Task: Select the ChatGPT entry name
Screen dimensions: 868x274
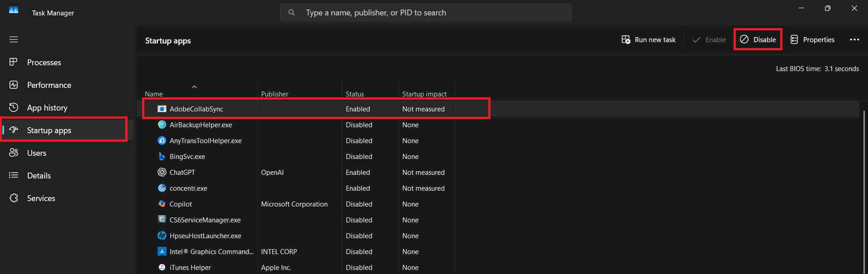Action: tap(182, 173)
